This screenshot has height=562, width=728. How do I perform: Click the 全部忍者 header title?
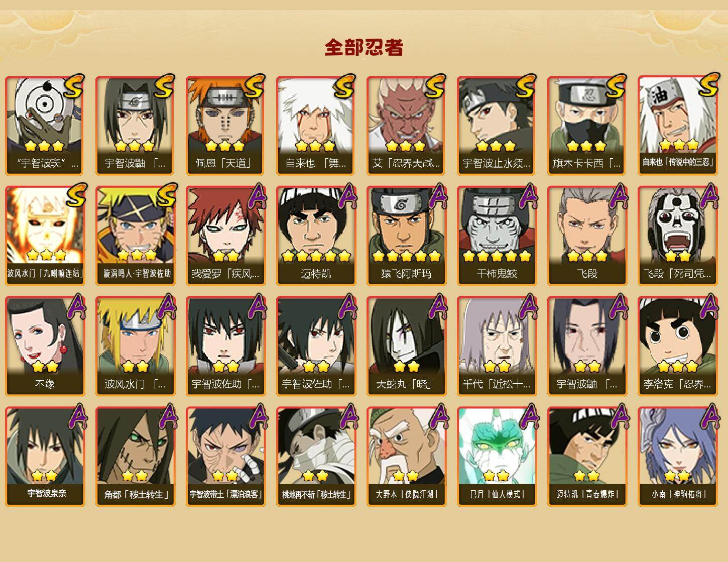click(x=364, y=47)
